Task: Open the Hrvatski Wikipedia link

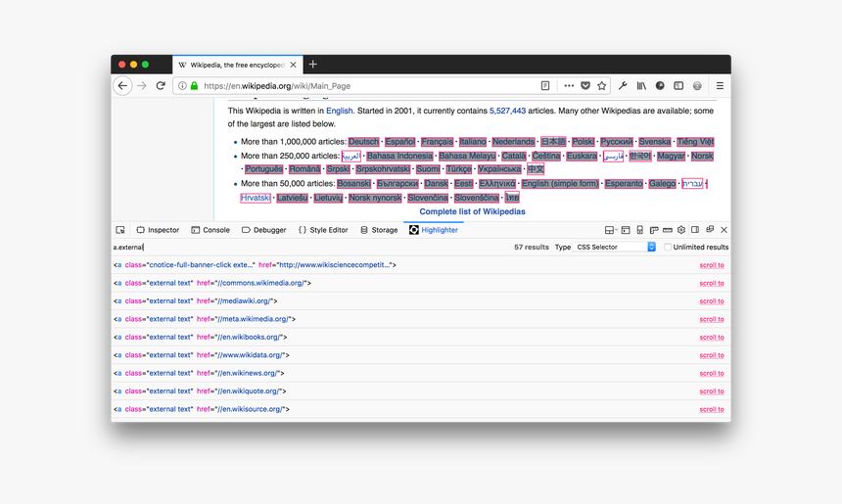Action: (256, 198)
